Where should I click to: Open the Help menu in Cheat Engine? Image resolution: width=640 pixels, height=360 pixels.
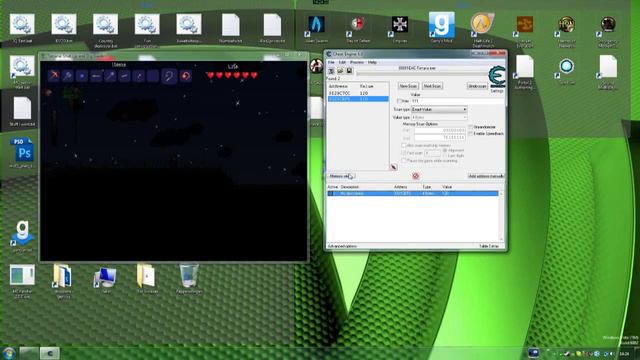pyautogui.click(x=372, y=62)
